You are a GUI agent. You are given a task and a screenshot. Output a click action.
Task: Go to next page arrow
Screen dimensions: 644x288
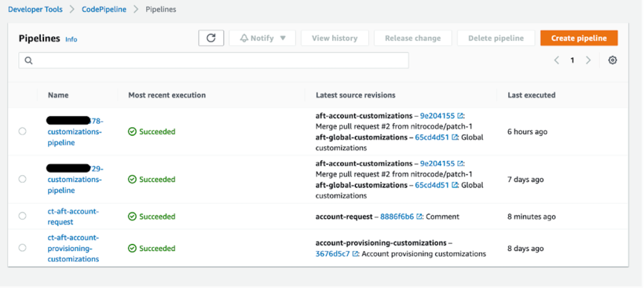[588, 60]
